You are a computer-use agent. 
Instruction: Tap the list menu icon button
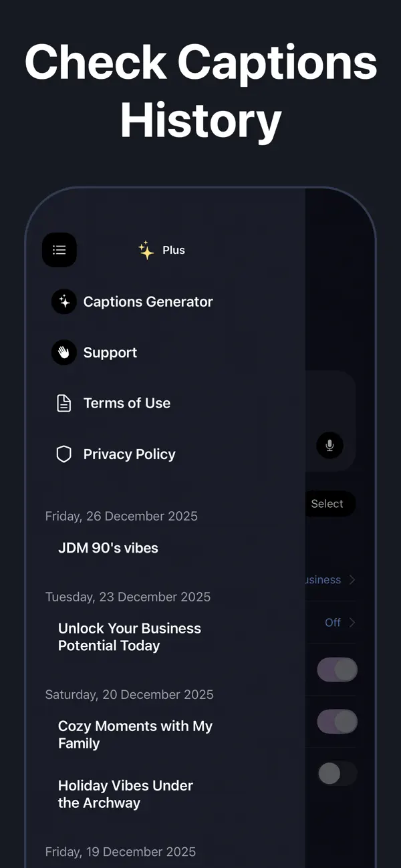(59, 250)
